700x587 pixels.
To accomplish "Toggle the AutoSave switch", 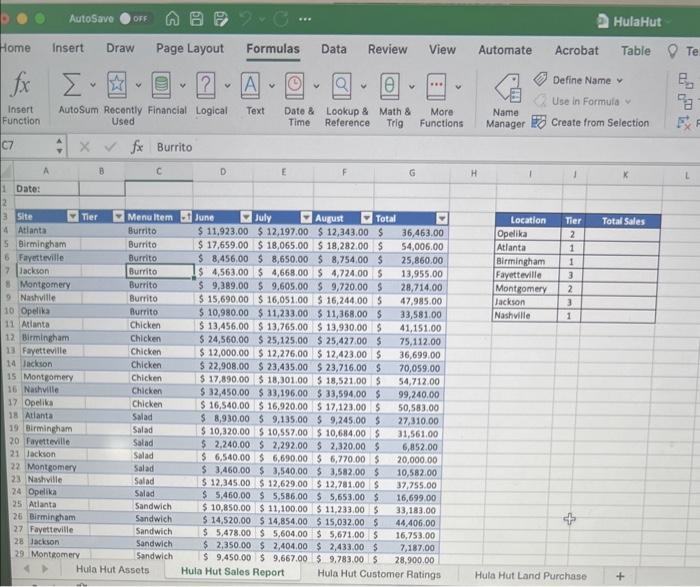I will 134,19.
